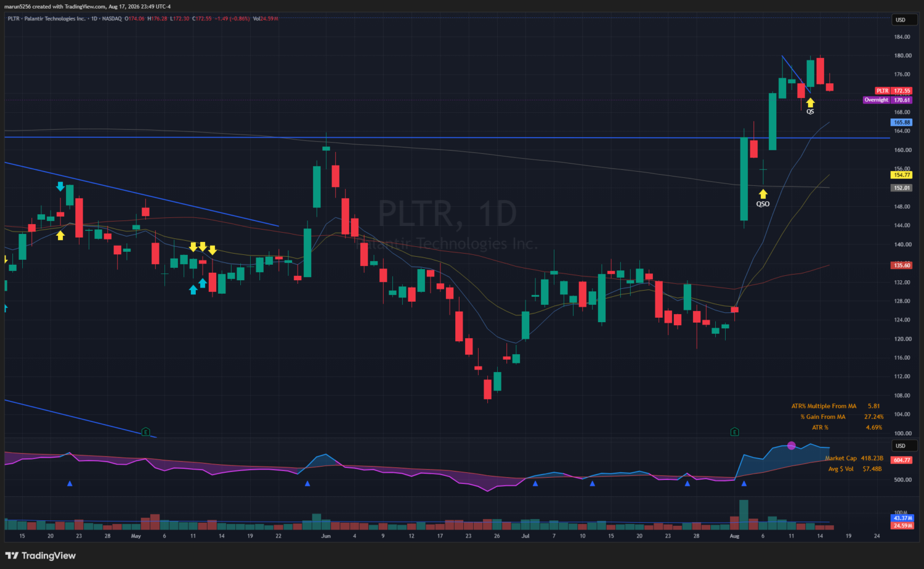
Task: Click the Market Cap 418.23B stat
Action: (854, 458)
